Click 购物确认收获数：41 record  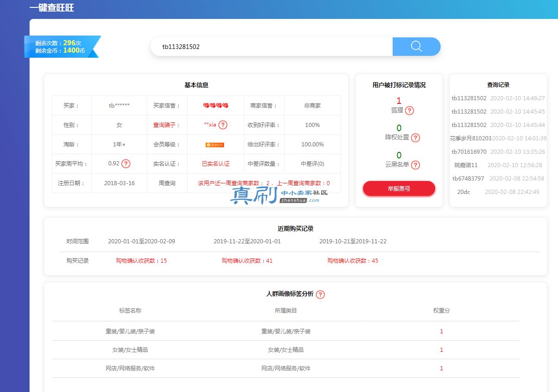[247, 261]
